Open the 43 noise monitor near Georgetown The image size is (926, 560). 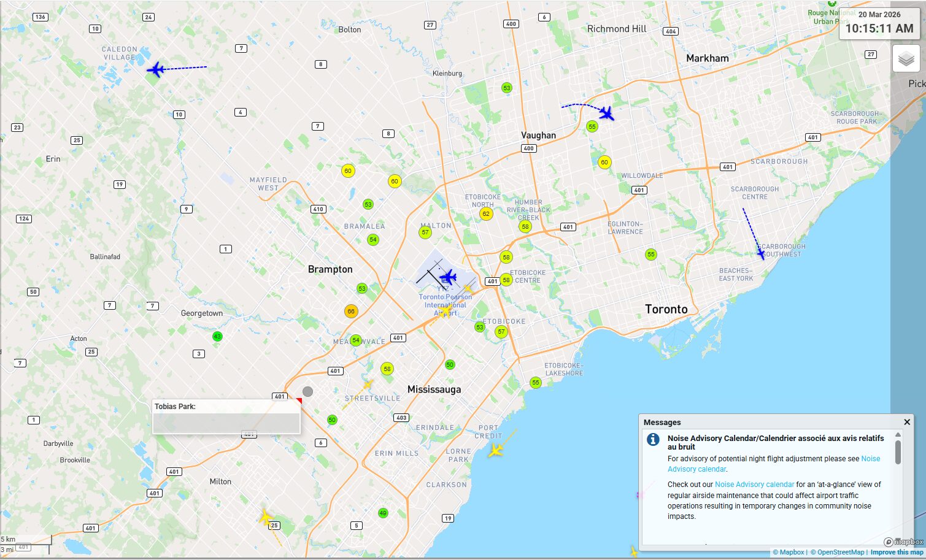coord(217,337)
